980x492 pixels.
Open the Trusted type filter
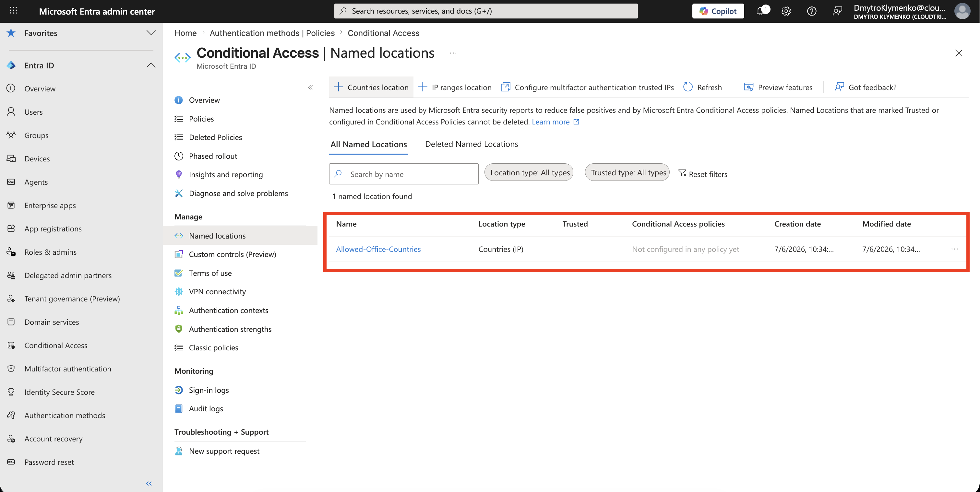(x=628, y=173)
